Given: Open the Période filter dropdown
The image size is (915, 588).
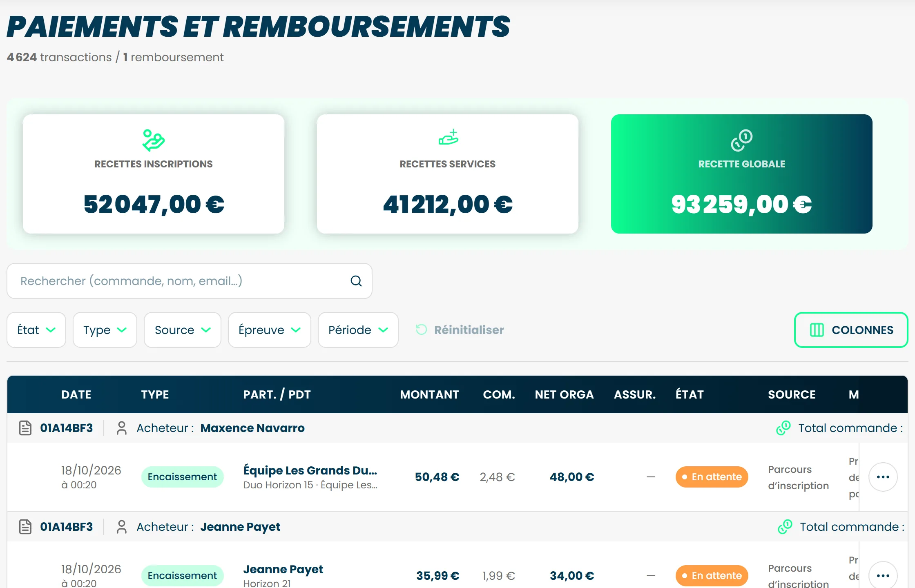Looking at the screenshot, I should (358, 330).
